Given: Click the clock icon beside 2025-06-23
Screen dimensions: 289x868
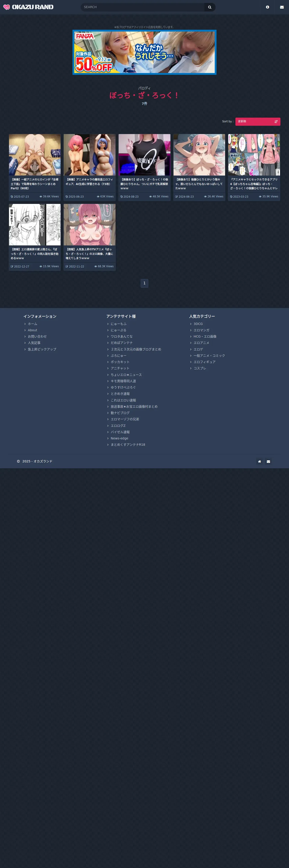Looking at the screenshot, I should pyautogui.click(x=67, y=197).
